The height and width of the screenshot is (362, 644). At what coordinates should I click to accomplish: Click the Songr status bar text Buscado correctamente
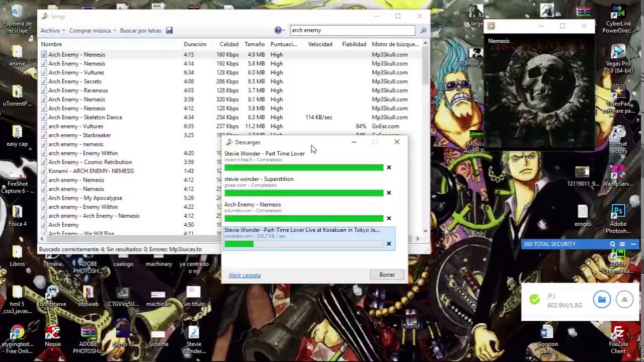point(120,249)
